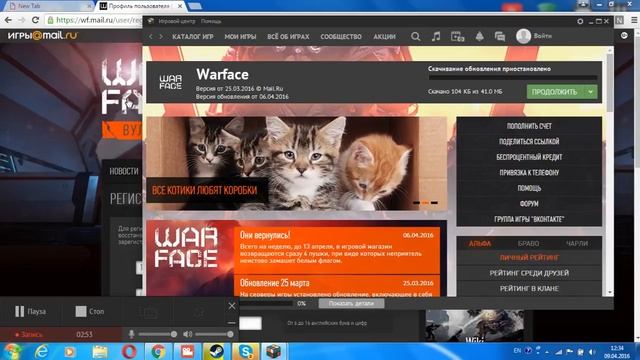Image resolution: width=640 pixels, height=360 pixels.
Task: Go back with Game Center arrow
Action: pyautogui.click(x=151, y=37)
